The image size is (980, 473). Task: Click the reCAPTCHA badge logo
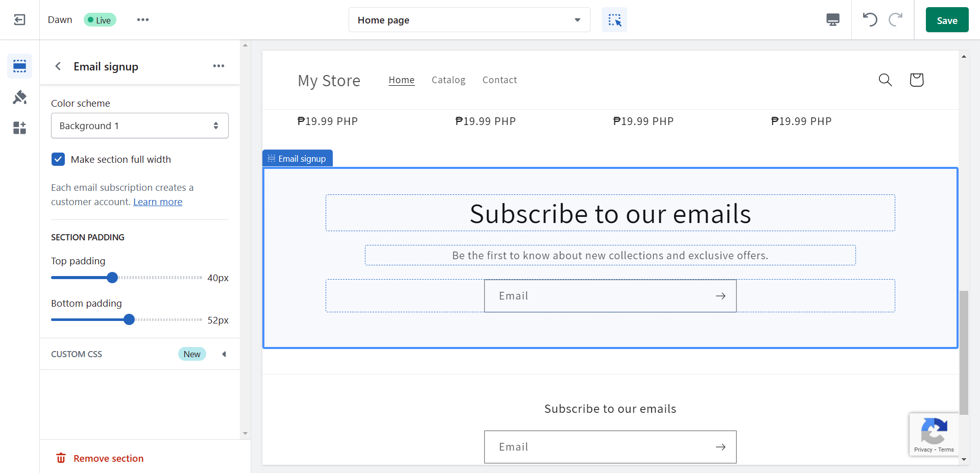coord(934,431)
